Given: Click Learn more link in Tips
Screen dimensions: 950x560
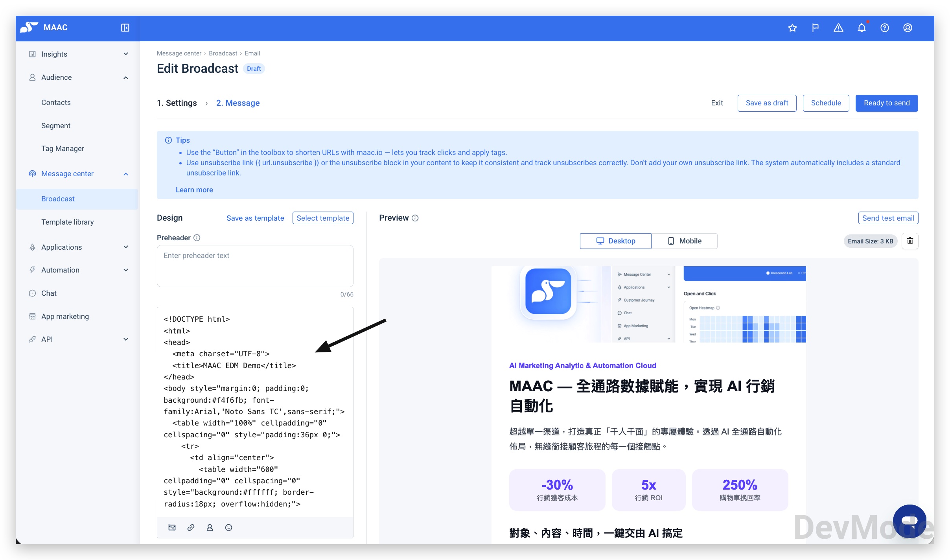Looking at the screenshot, I should 194,190.
